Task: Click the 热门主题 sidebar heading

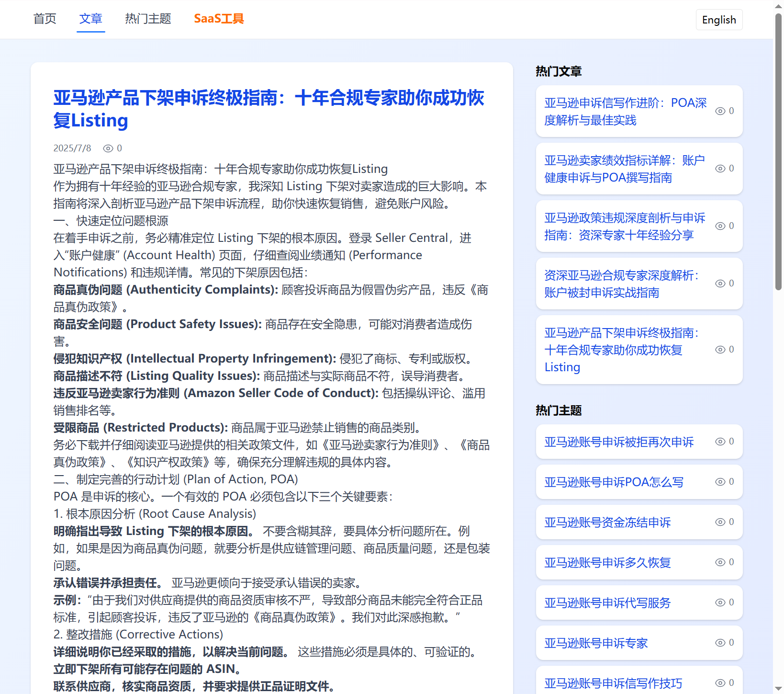Action: (x=559, y=410)
